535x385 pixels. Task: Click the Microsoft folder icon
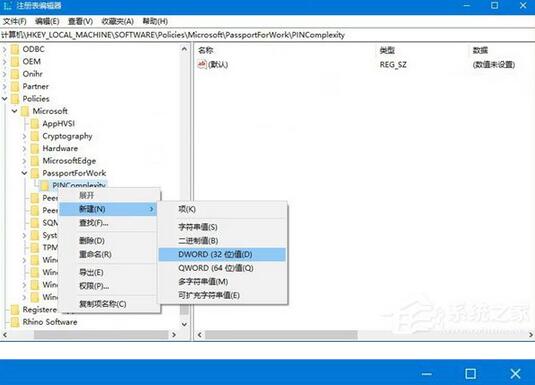[x=25, y=111]
